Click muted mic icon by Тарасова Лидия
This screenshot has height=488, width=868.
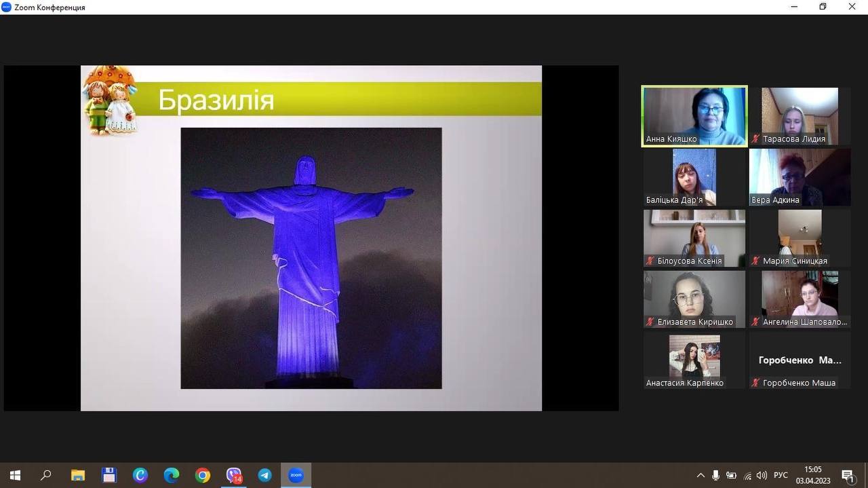point(756,139)
